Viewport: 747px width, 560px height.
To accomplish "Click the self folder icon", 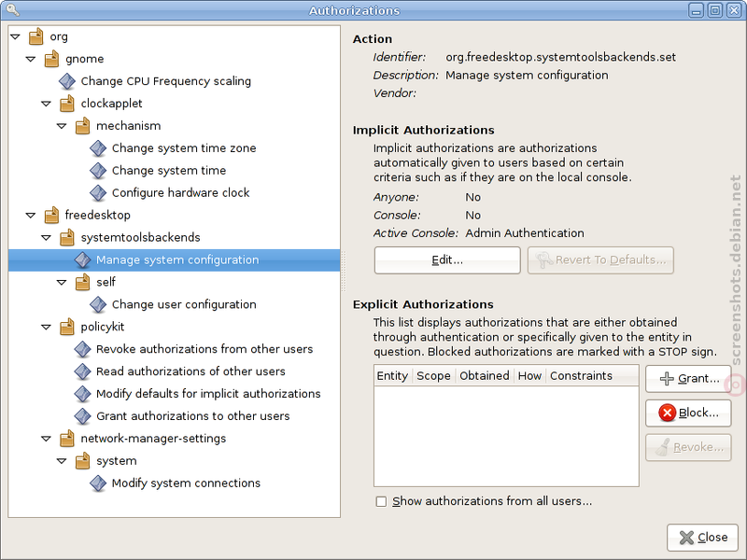I will click(x=82, y=282).
